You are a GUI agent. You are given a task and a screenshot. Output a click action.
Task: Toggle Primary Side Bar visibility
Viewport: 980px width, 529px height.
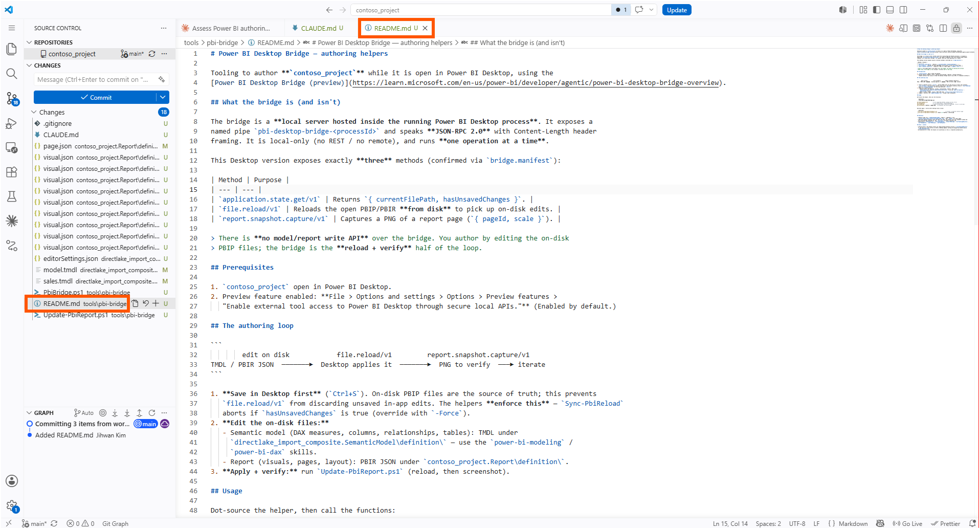point(877,10)
